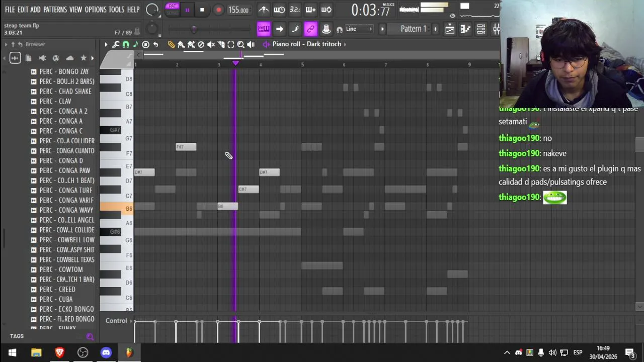The width and height of the screenshot is (644, 362).
Task: Click the 155.000 tempo field
Action: 238,10
